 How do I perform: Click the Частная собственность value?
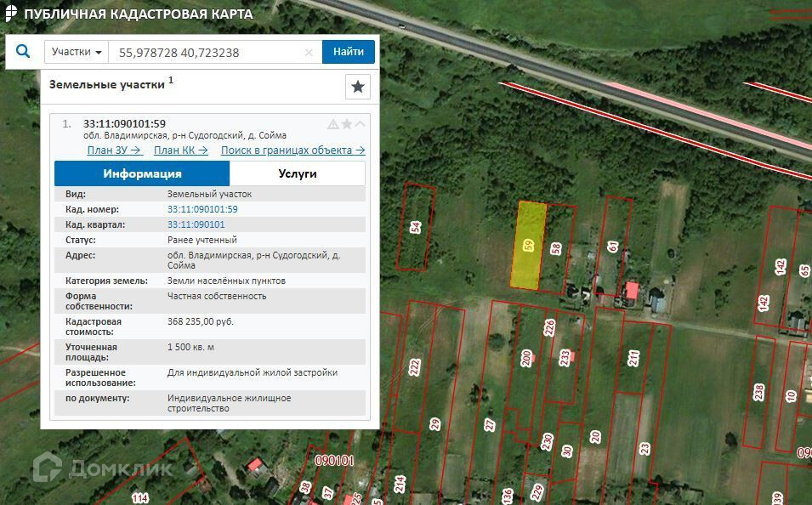tap(217, 296)
